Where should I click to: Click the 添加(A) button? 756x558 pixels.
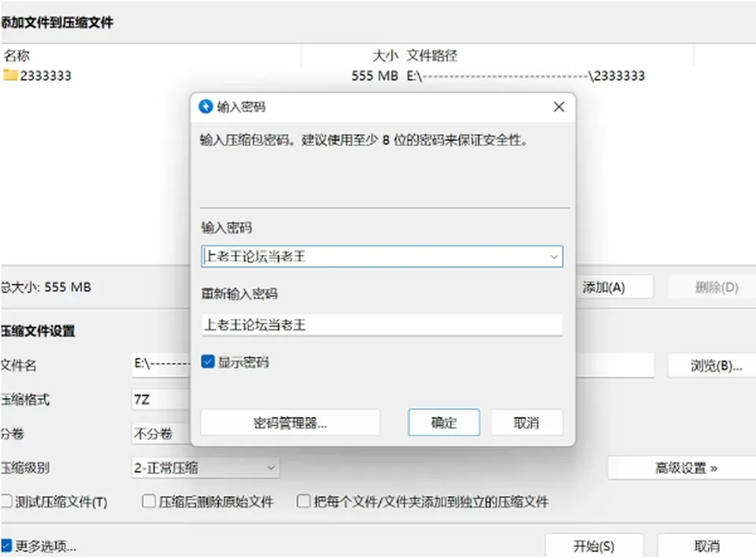point(615,287)
